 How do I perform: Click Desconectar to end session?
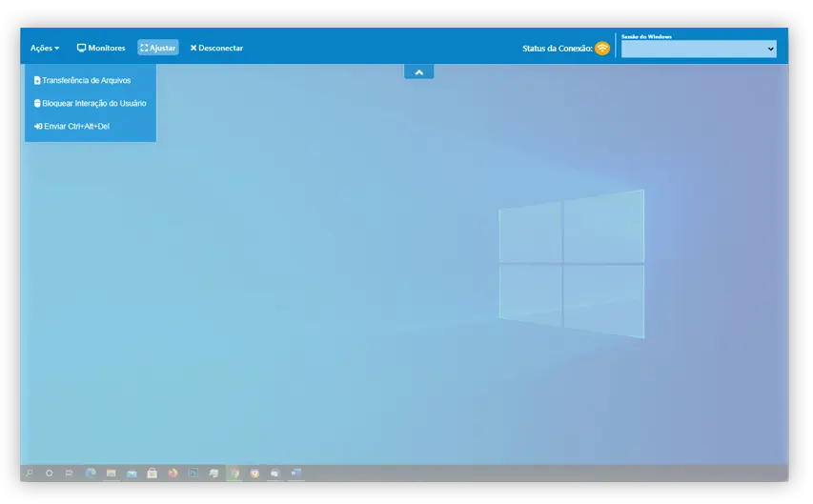216,48
